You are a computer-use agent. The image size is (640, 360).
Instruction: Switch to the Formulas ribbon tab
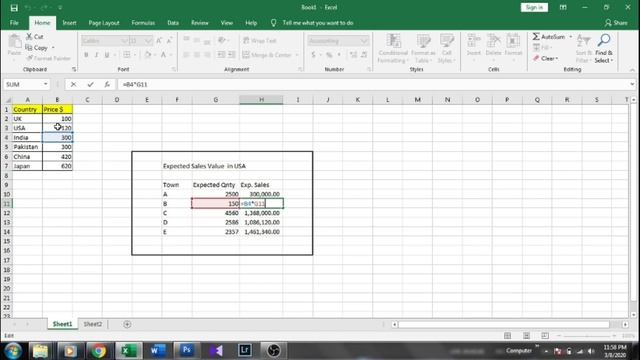[x=143, y=23]
